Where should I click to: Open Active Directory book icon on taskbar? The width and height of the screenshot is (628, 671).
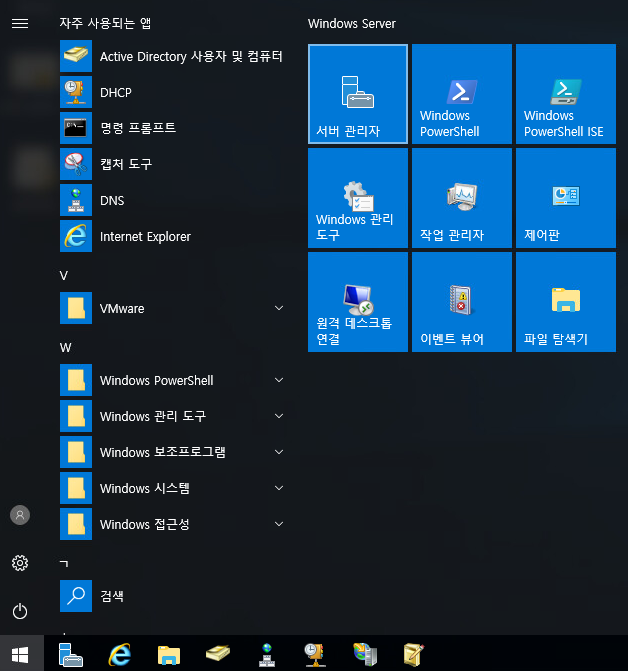coord(218,653)
